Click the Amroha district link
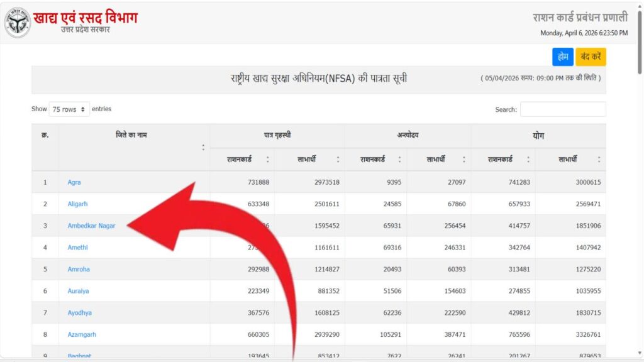The height and width of the screenshot is (362, 644). [x=77, y=269]
